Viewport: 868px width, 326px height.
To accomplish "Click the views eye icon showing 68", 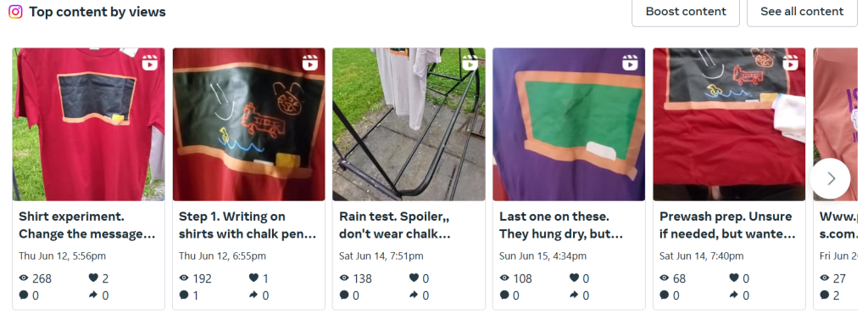I will pos(665,278).
